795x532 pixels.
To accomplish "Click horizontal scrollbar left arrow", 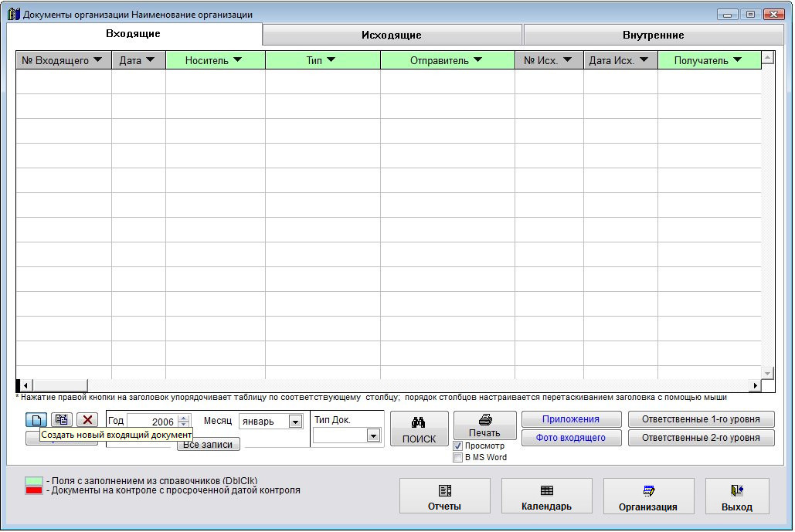I will 25,385.
